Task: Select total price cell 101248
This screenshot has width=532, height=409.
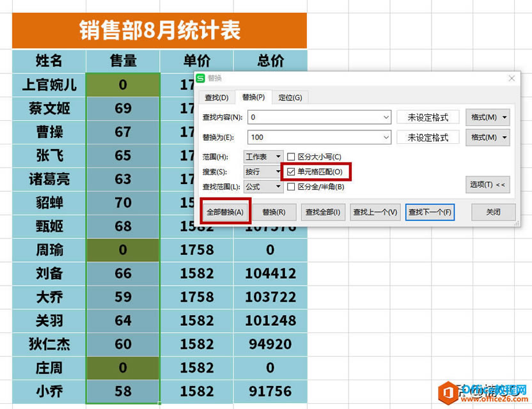Action: pyautogui.click(x=270, y=320)
